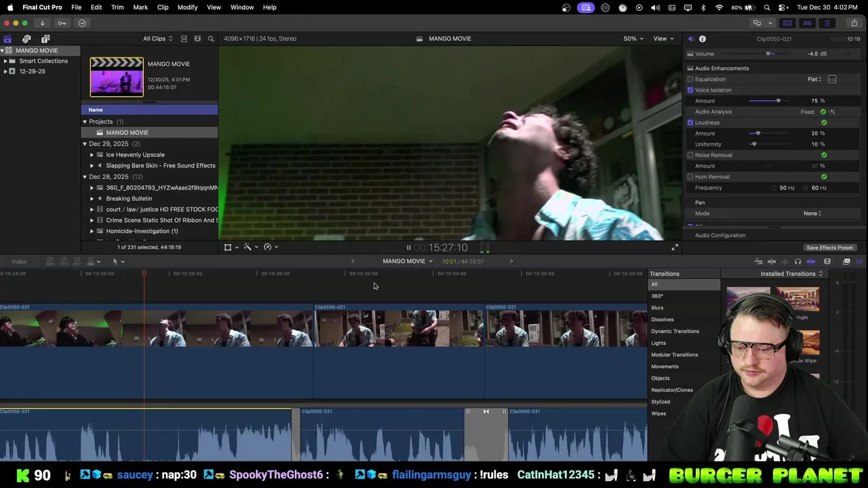Select the Wipes transitions category

[x=658, y=413]
